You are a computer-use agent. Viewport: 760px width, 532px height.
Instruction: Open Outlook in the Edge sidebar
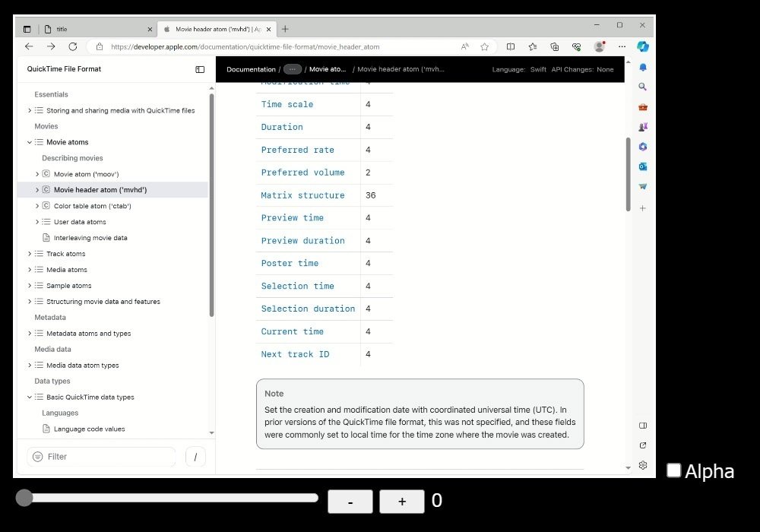(x=643, y=166)
